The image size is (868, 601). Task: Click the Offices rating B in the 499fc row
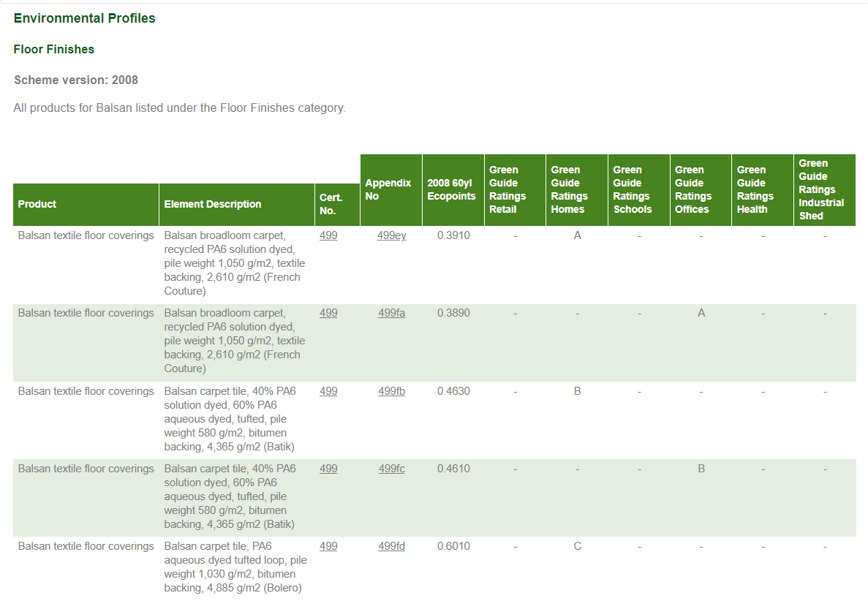click(701, 469)
